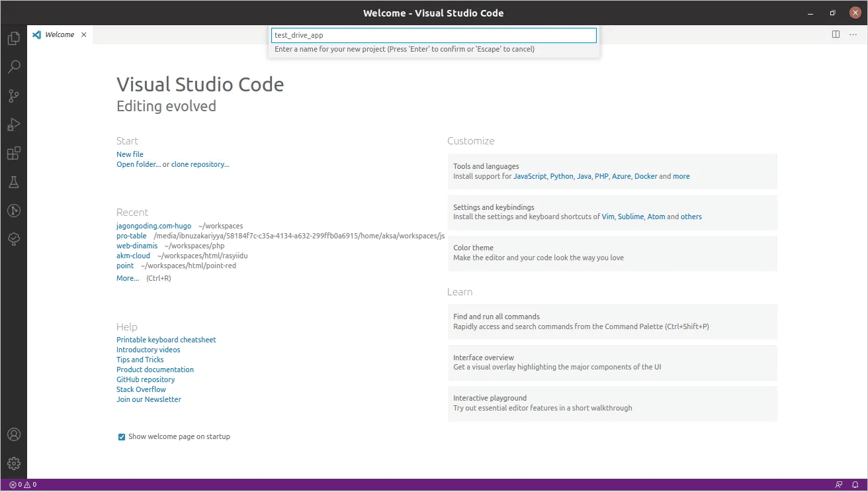Click the clone repository... link
The height and width of the screenshot is (492, 868).
click(x=200, y=164)
